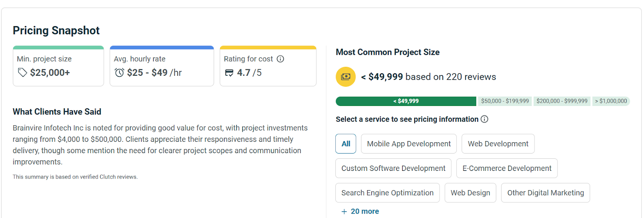Click the clock icon beside hourly rate

point(120,73)
